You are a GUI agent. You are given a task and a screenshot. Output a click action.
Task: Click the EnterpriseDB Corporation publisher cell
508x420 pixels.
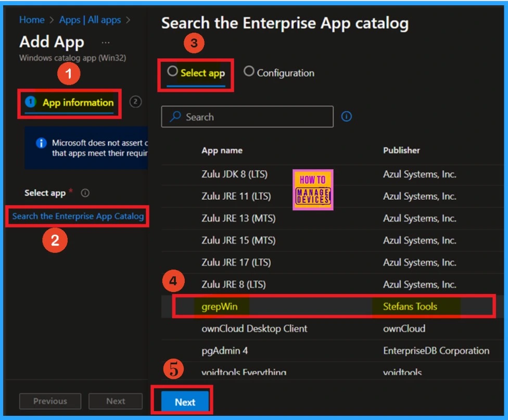point(436,351)
